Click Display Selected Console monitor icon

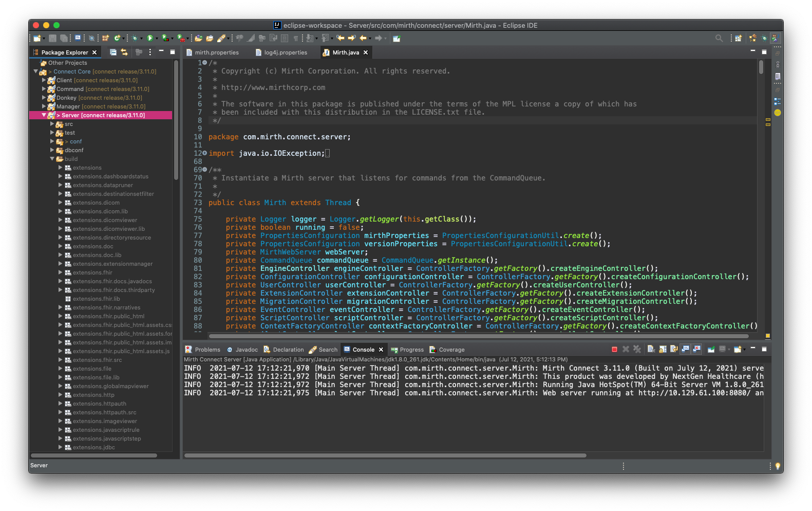(x=723, y=349)
